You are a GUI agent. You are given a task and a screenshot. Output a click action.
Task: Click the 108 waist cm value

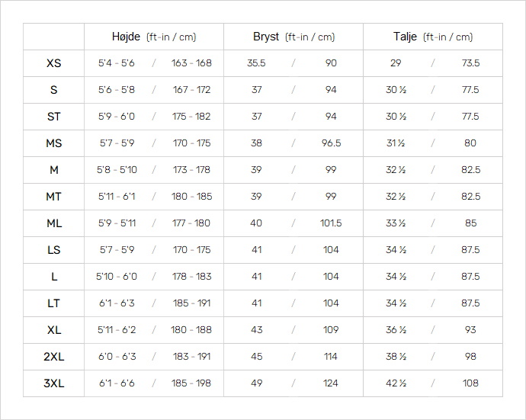pos(470,383)
